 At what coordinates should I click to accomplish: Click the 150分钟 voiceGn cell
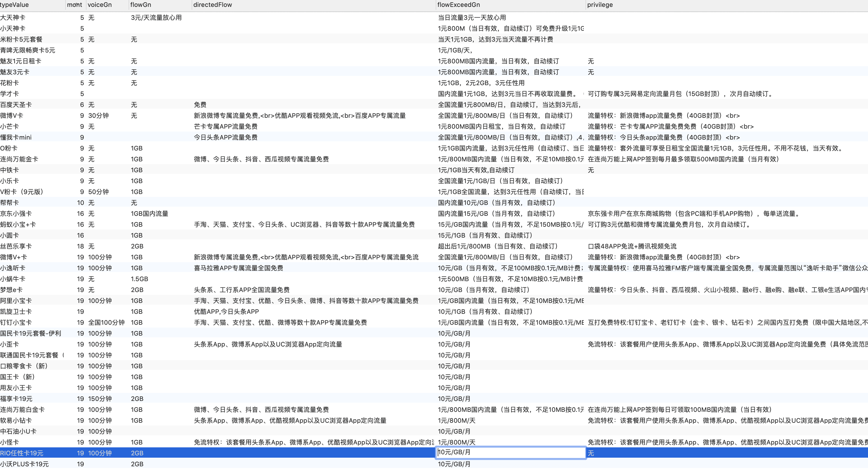coord(100,399)
